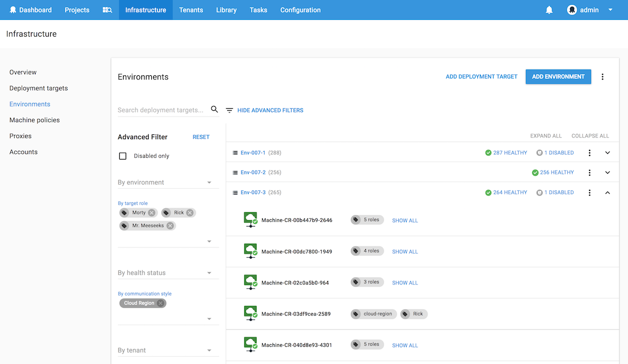The height and width of the screenshot is (364, 628).
Task: Click the filter funnel icon near advanced filters
Action: 229,110
